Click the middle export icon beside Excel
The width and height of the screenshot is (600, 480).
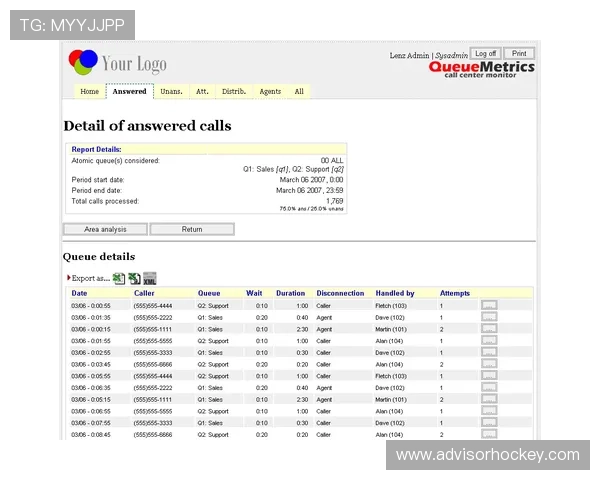click(133, 278)
